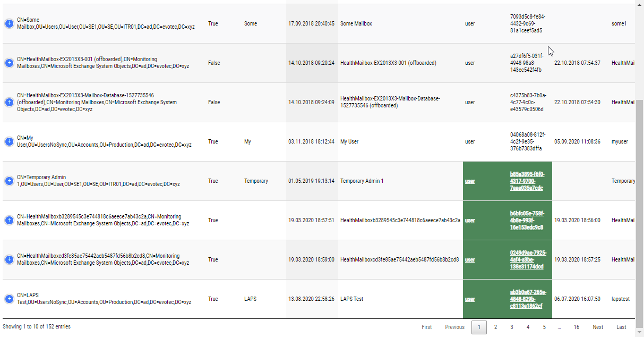Image resolution: width=644 pixels, height=337 pixels.
Task: Expand the Temporary Admin 1 row
Action: tap(8, 180)
